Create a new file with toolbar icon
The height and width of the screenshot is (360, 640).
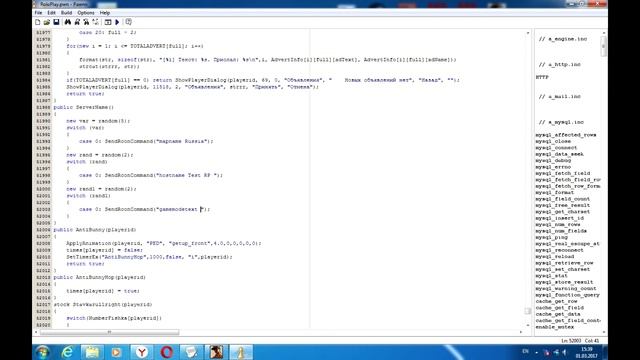coord(38,22)
